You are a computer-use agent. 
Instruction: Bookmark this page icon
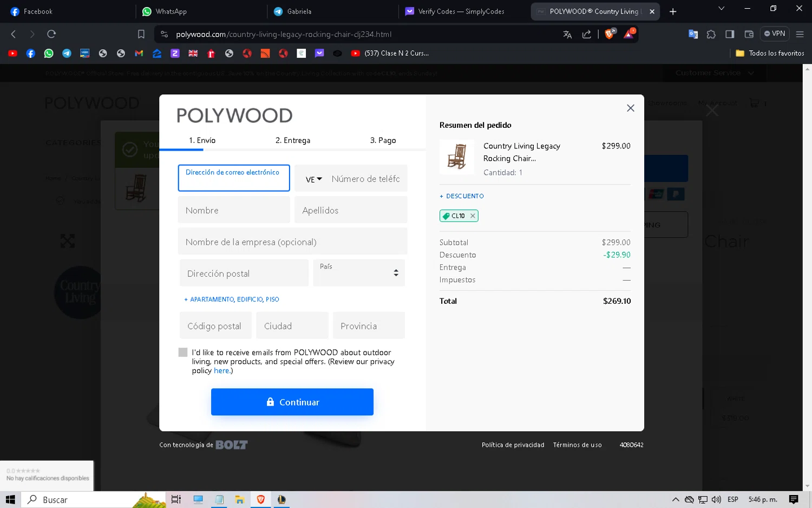click(141, 34)
